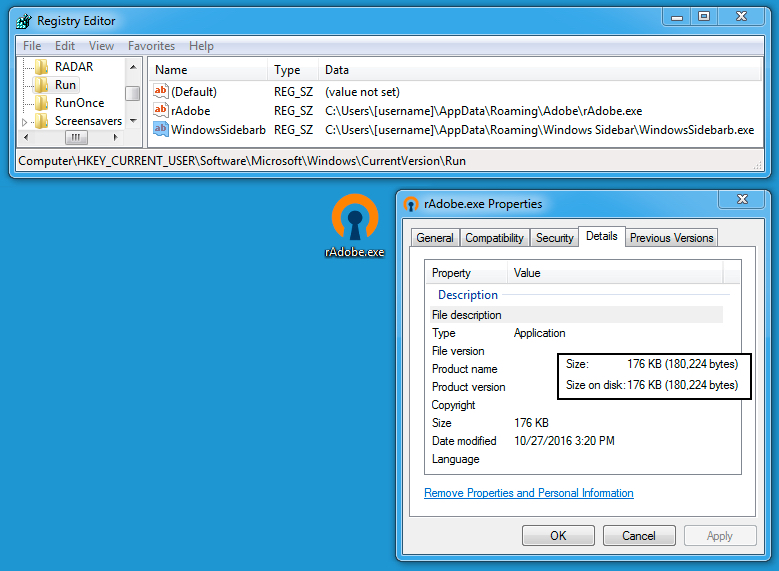Click the rAdobe.exe desktop icon
Viewport: 779px width, 571px height.
pyautogui.click(x=355, y=226)
